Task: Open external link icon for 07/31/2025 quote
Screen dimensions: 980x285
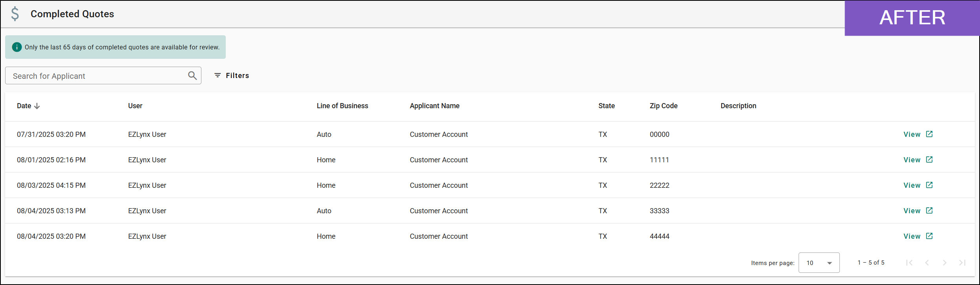Action: (929, 134)
